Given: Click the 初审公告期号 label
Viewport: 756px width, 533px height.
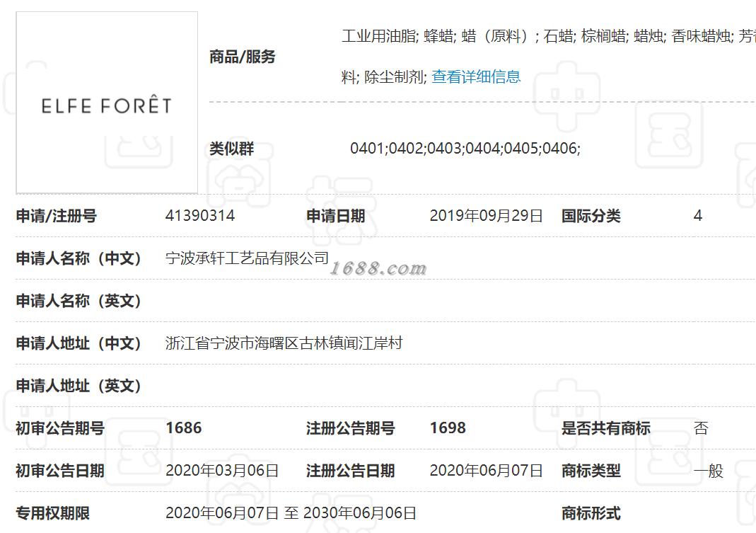Looking at the screenshot, I should (60, 428).
